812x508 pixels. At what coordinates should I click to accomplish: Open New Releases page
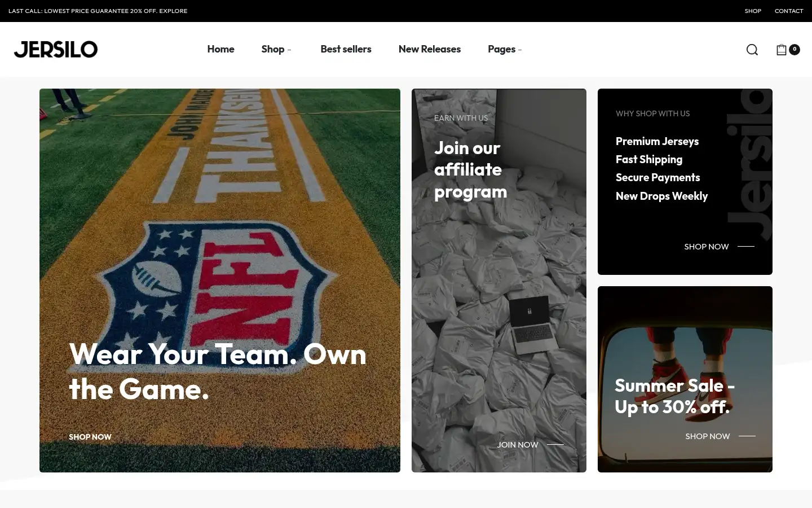[x=430, y=49]
